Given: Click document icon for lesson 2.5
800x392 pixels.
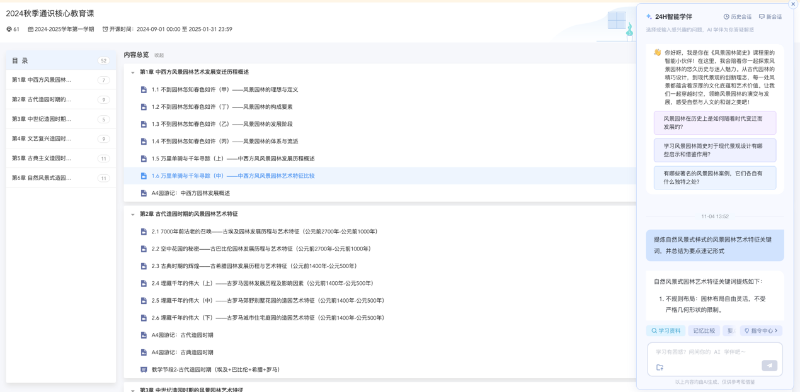Looking at the screenshot, I should click(x=144, y=301).
